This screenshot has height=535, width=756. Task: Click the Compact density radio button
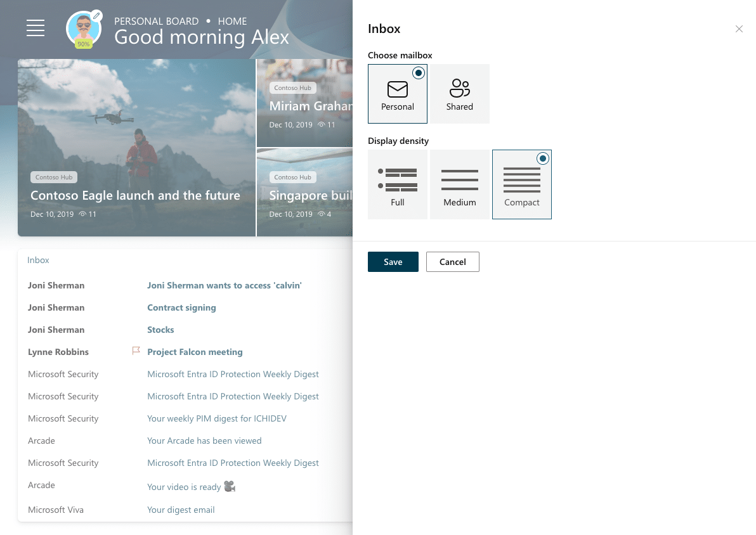(x=543, y=158)
